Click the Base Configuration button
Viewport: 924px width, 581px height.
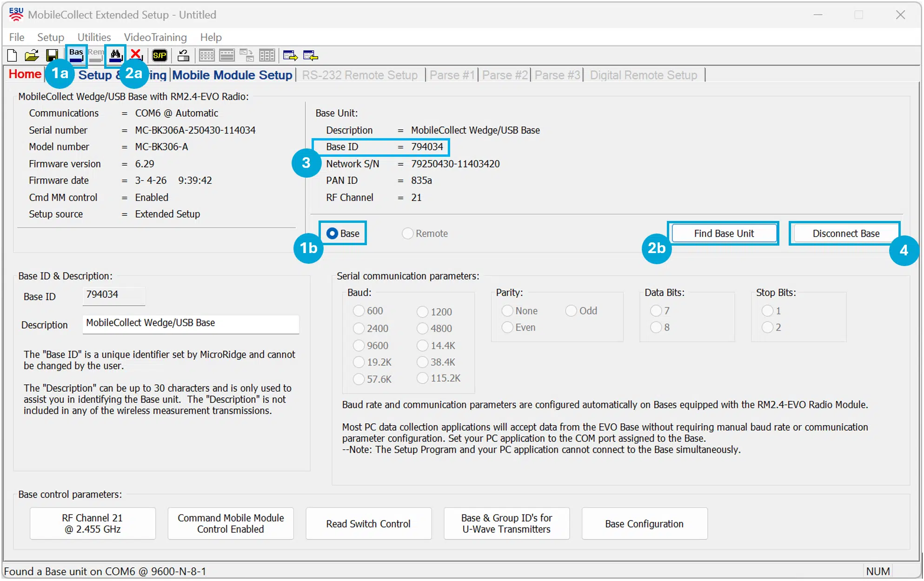(645, 524)
